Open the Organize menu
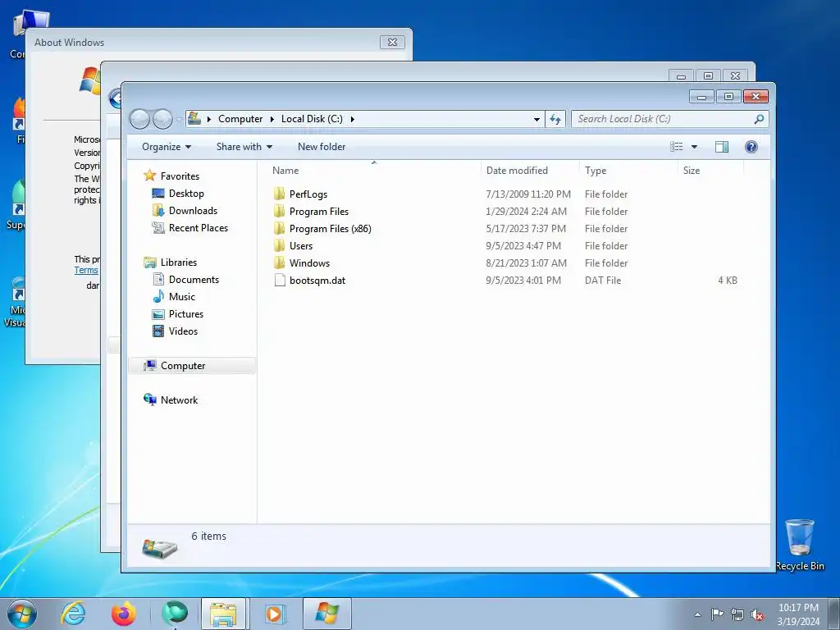 tap(166, 147)
